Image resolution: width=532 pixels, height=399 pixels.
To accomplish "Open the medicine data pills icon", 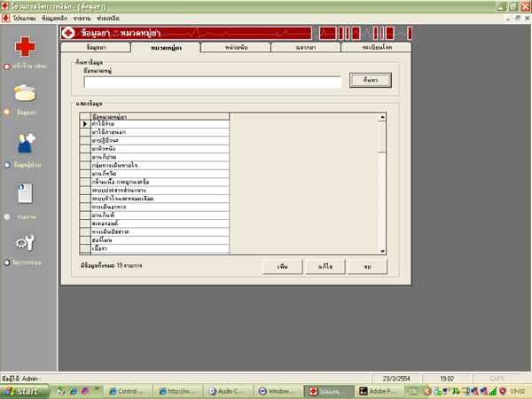I will point(27,93).
